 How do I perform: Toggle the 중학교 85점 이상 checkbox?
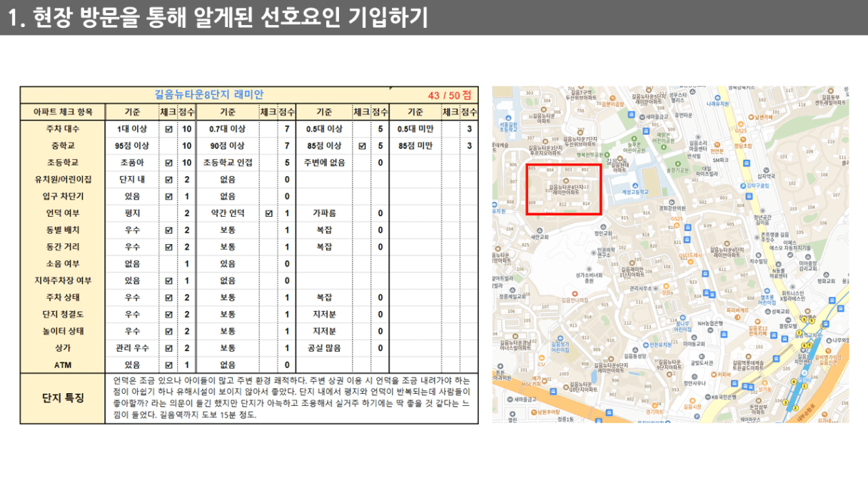pos(362,146)
